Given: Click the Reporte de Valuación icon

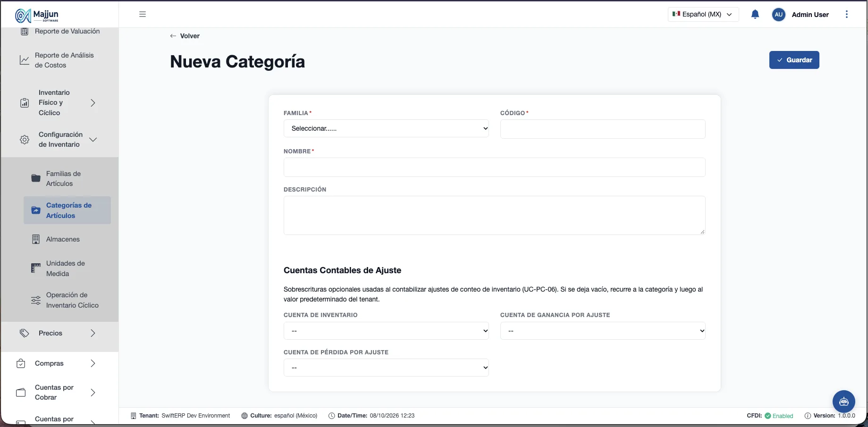Looking at the screenshot, I should pos(25,32).
